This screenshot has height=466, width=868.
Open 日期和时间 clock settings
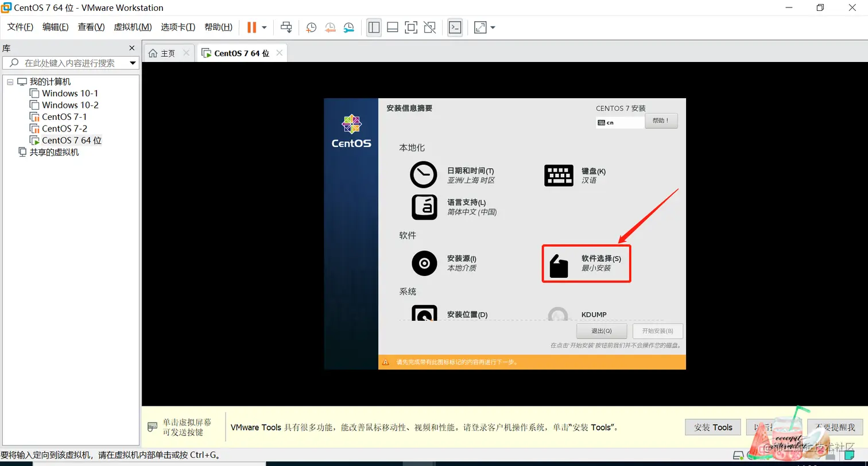(454, 175)
